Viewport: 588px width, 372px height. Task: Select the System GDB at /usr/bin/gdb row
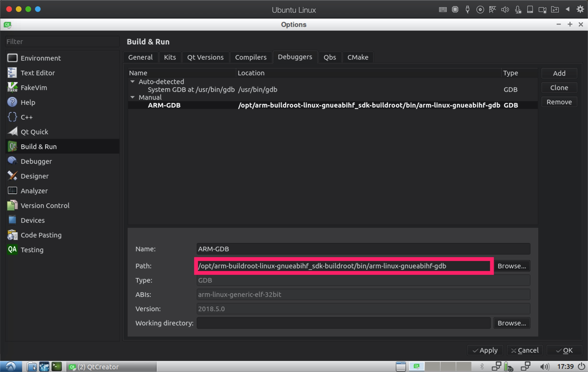click(333, 90)
